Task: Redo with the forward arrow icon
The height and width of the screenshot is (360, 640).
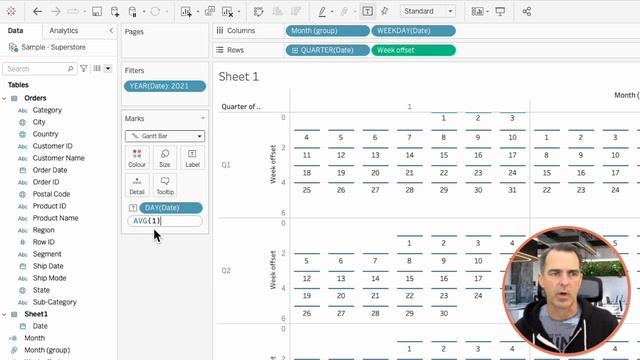Action: [56, 11]
